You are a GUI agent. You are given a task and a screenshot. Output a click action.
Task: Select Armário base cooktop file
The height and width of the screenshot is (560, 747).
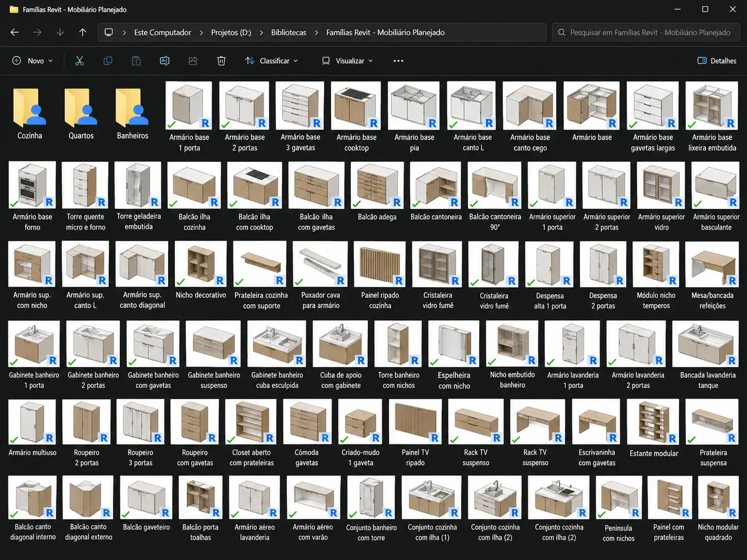click(356, 117)
